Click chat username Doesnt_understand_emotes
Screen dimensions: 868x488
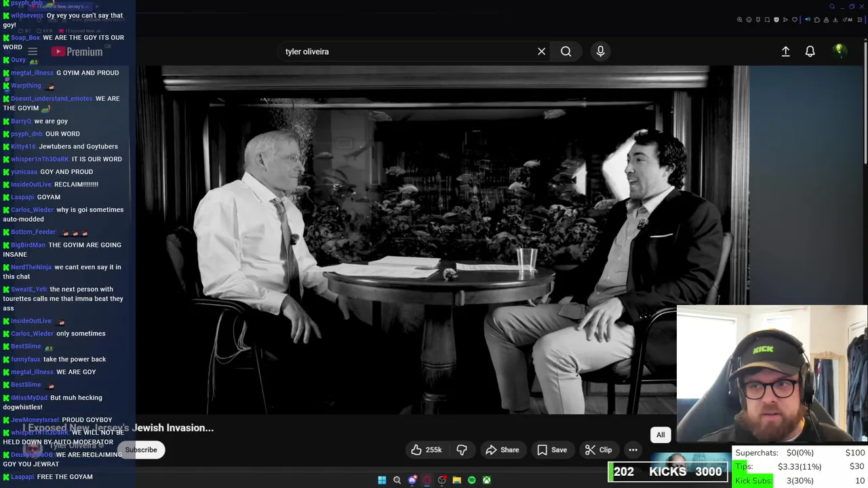pyautogui.click(x=52, y=99)
